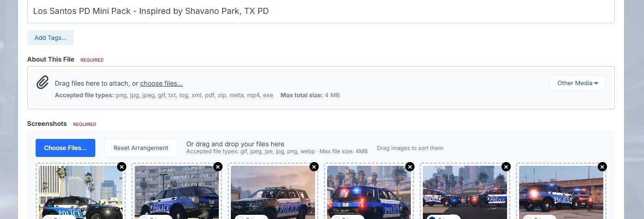The height and width of the screenshot is (219, 644).
Task: Click Reset Arrangement button
Action: (x=141, y=148)
